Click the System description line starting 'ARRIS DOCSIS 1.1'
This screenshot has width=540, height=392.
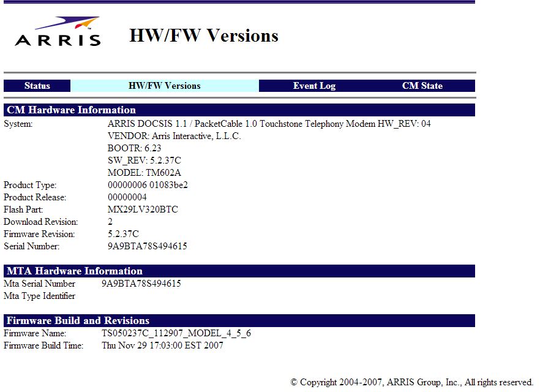[269, 124]
